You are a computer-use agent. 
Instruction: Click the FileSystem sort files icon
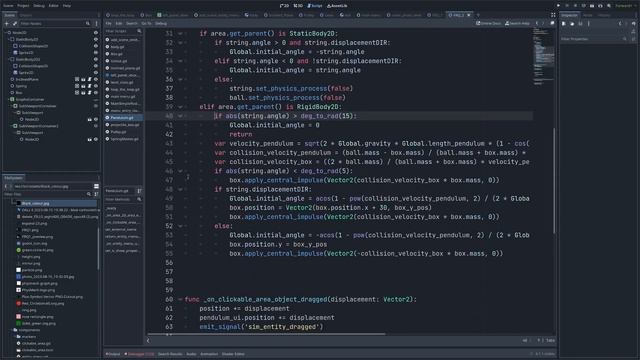(96, 194)
